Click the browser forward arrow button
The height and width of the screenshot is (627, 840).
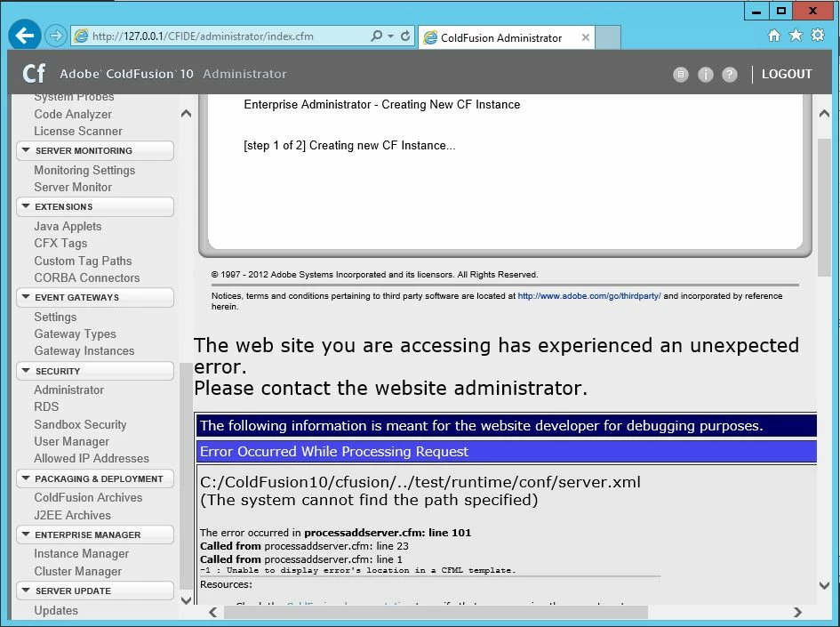coord(55,36)
